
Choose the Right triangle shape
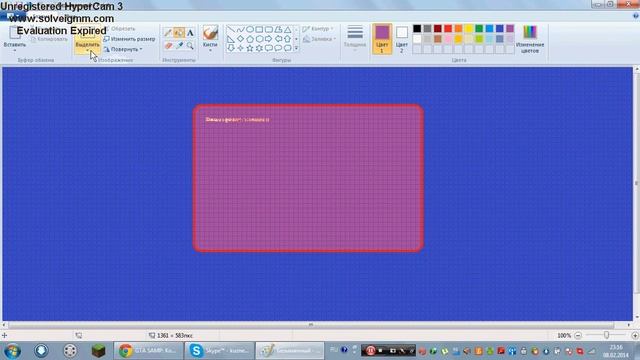231,39
